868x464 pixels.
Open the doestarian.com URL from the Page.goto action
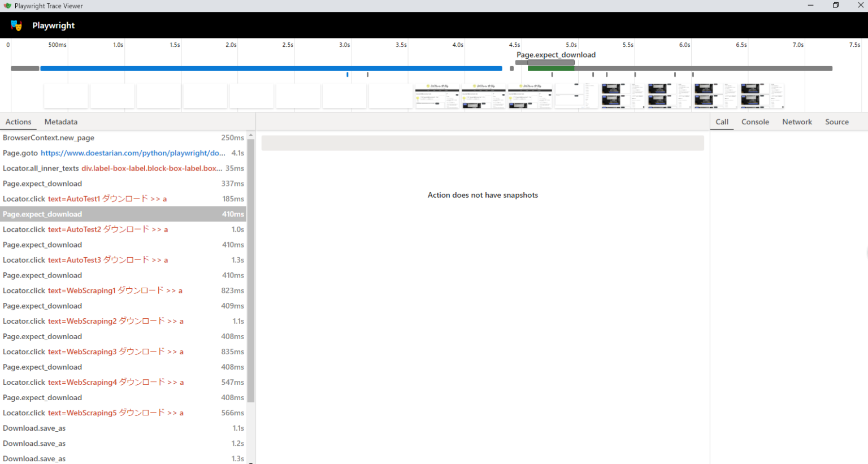[x=132, y=153]
